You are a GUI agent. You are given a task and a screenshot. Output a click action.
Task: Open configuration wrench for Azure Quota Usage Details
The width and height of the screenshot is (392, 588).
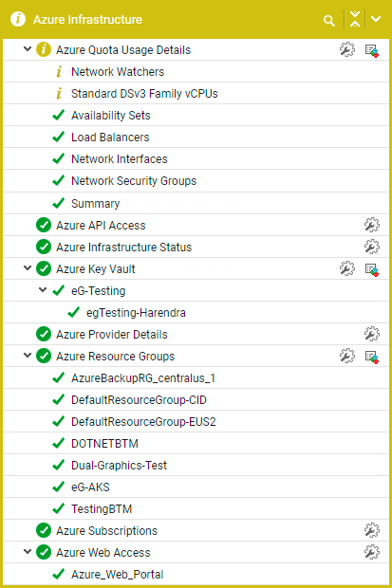click(x=347, y=49)
